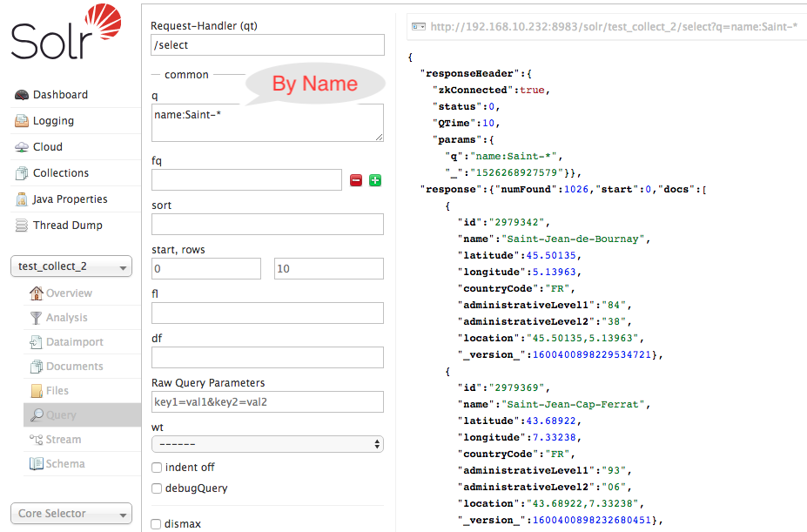Click the Raw Query Parameters field
This screenshot has width=807, height=532.
(267, 401)
